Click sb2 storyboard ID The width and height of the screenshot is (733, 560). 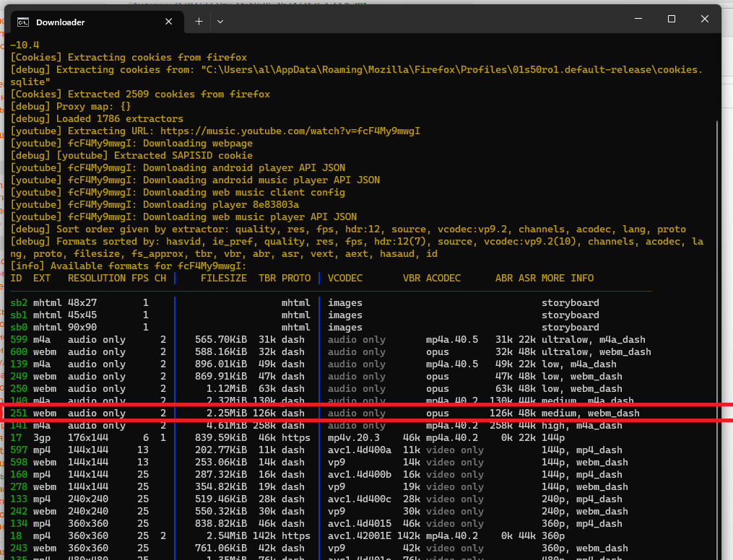(19, 302)
